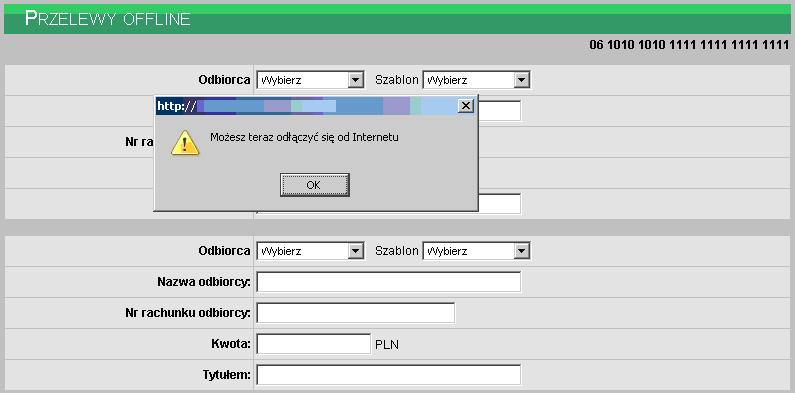
Task: Confirm the dialog with the OK button
Action: click(314, 185)
